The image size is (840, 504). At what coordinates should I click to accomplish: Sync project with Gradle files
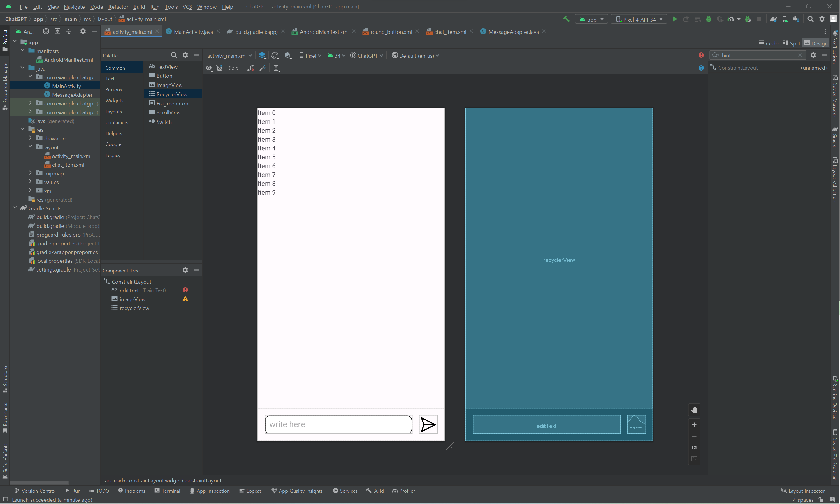coord(774,19)
